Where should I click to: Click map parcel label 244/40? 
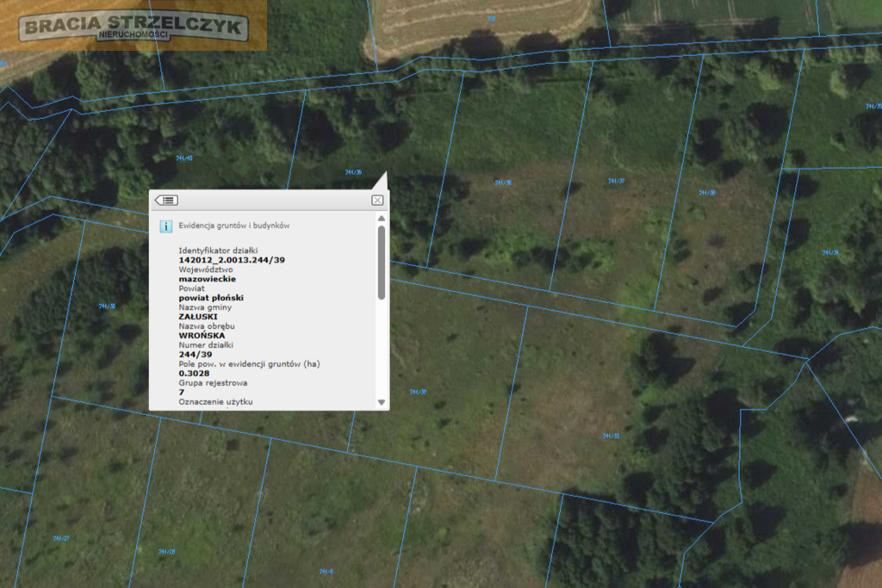(x=184, y=158)
